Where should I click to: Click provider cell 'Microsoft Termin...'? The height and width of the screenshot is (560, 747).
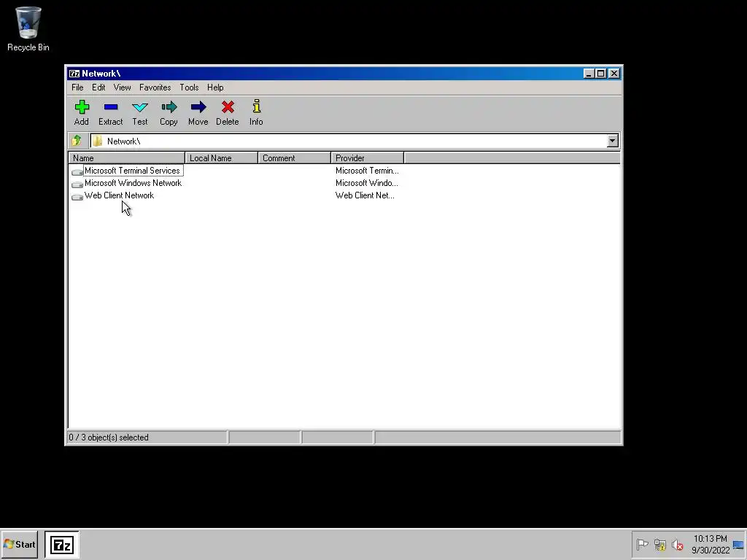click(x=367, y=171)
